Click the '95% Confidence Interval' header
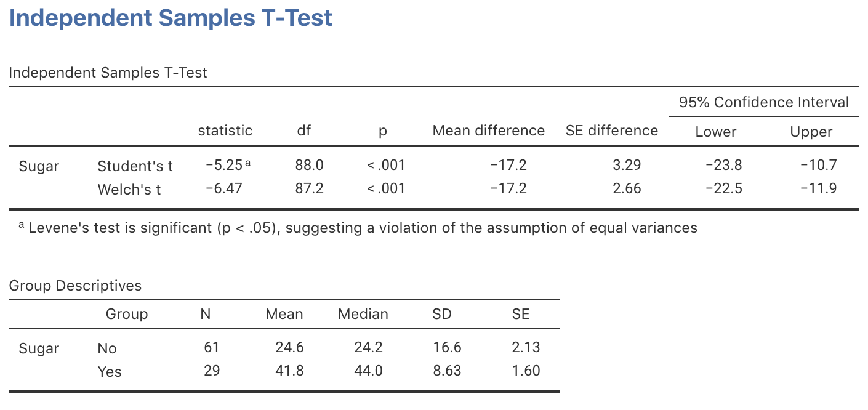The image size is (868, 410). pyautogui.click(x=763, y=102)
